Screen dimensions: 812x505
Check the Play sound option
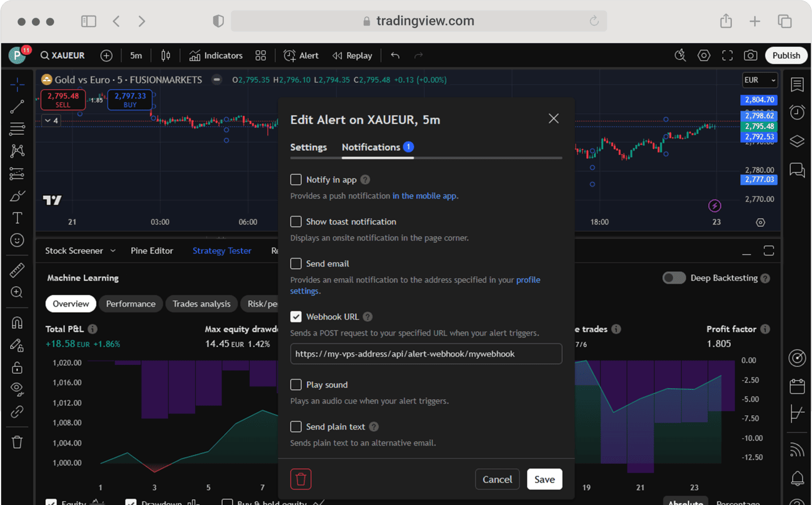tap(296, 384)
